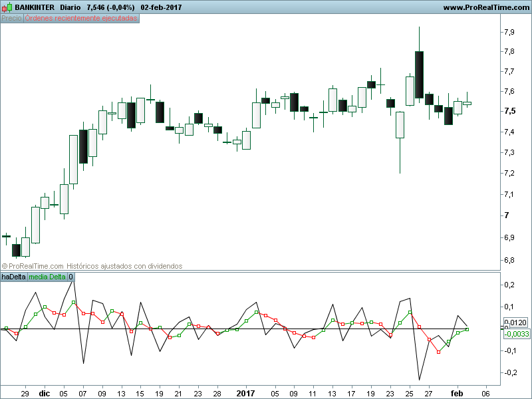Click the candlestick chart icon beside BANKINTER
The height and width of the screenshot is (399, 532).
click(x=7, y=7)
